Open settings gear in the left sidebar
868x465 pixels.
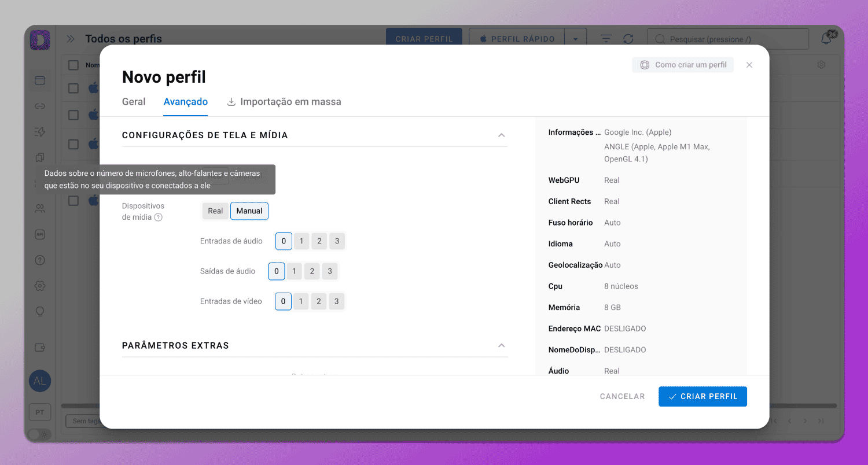click(x=40, y=286)
